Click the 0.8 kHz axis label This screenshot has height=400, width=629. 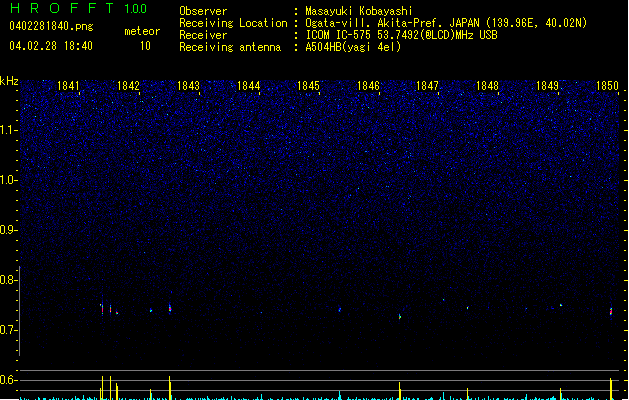click(x=9, y=280)
